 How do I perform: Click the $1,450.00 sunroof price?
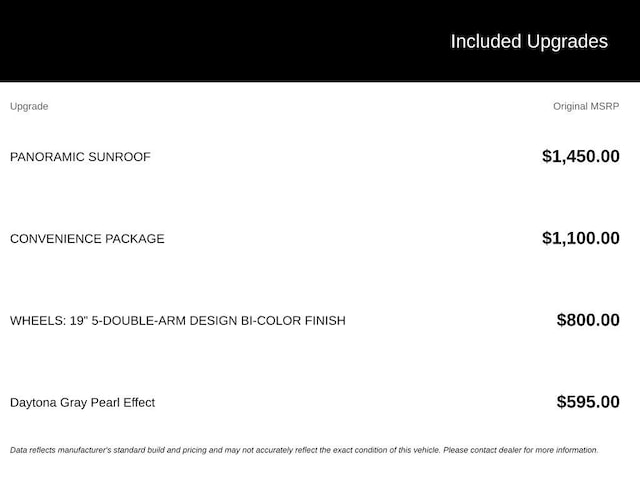581,156
